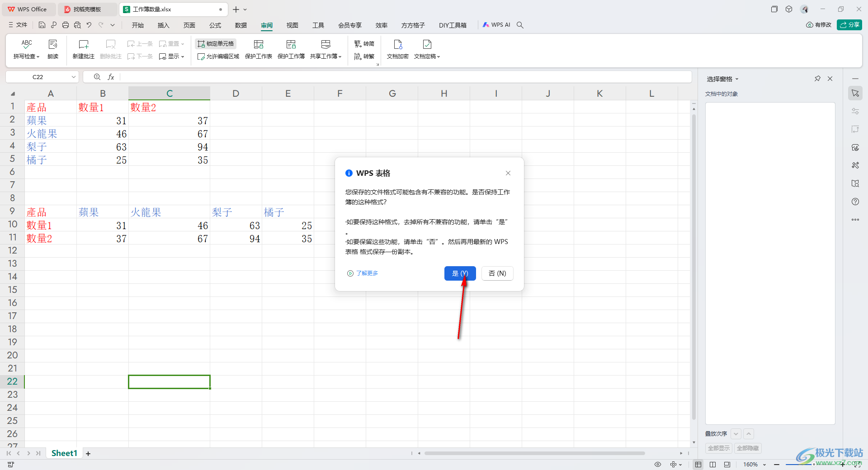This screenshot has width=868, height=470.
Task: Click the undo arrow icon
Action: click(x=89, y=25)
